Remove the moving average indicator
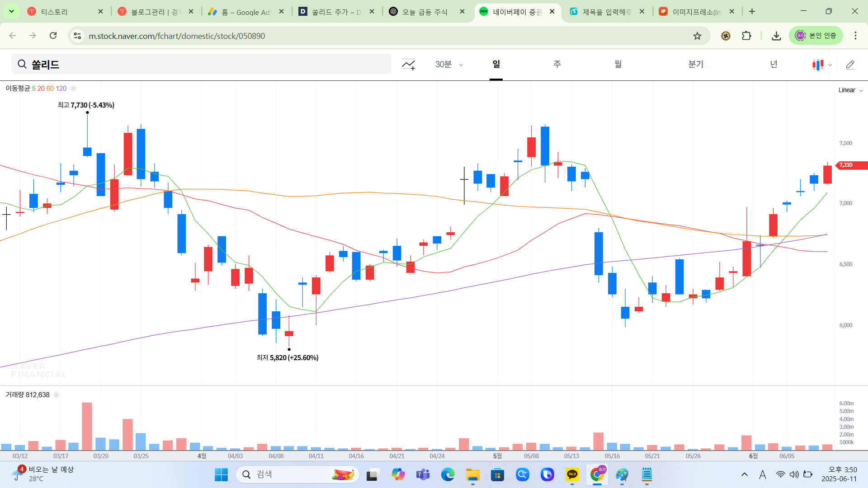Screen dimensions: 868x488 (x=73, y=89)
